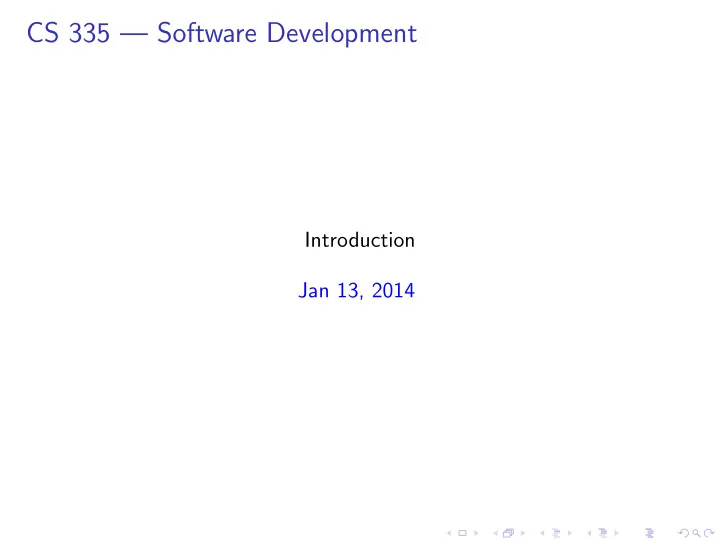Click the stacked frames navigation icon
720x541 pixels.
(x=508, y=533)
